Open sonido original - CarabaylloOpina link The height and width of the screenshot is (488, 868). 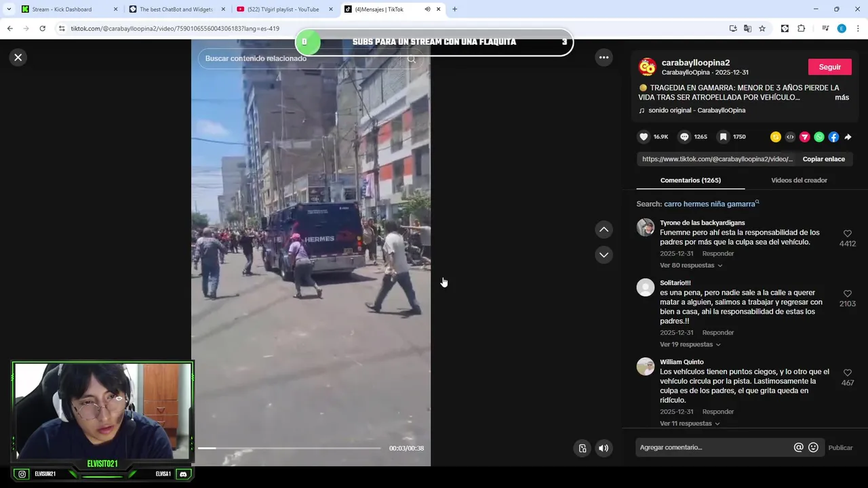click(x=696, y=110)
